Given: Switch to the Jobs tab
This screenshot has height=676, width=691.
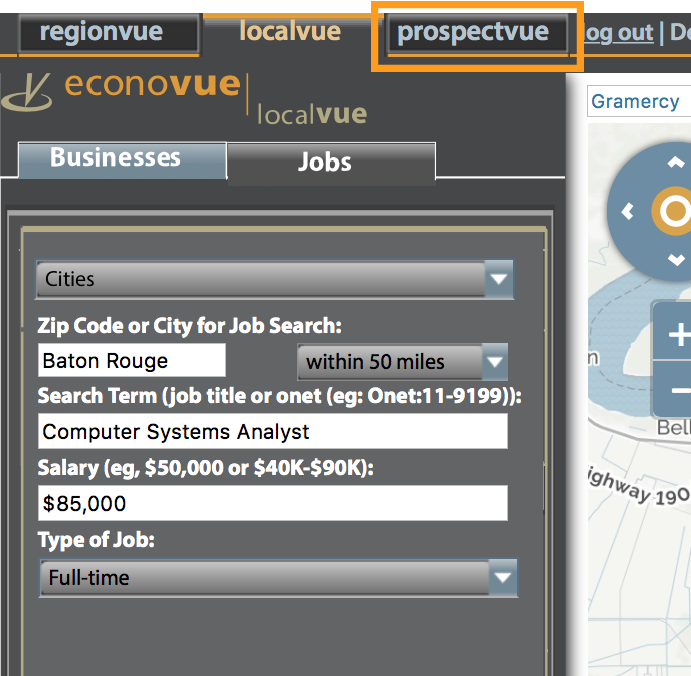Looking at the screenshot, I should tap(331, 162).
